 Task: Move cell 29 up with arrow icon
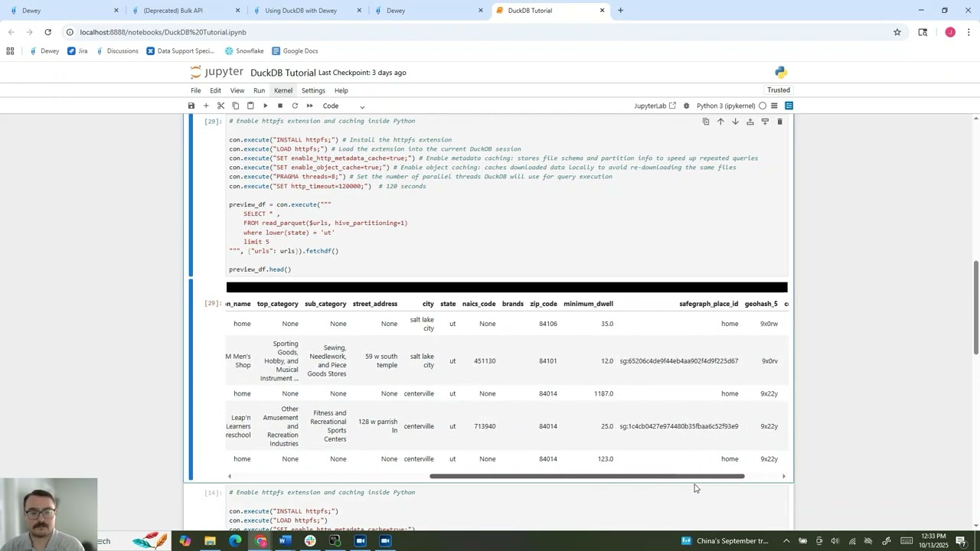coord(720,122)
